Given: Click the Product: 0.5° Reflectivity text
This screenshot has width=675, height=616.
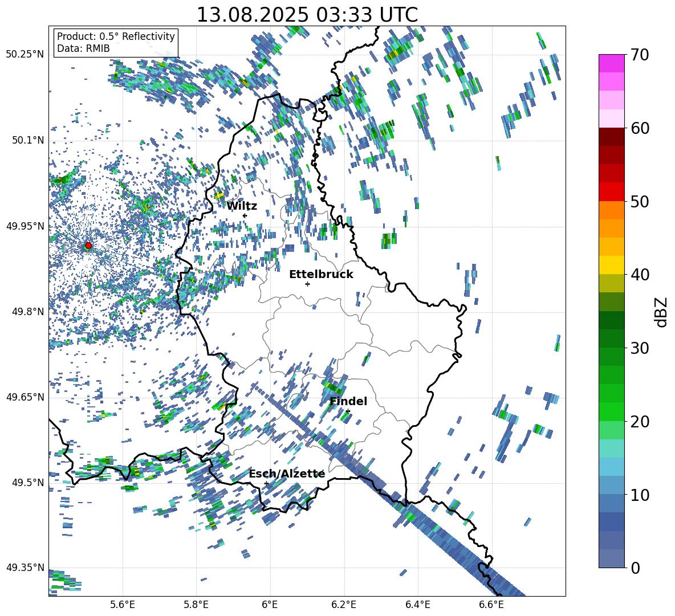Looking at the screenshot, I should coord(116,36).
